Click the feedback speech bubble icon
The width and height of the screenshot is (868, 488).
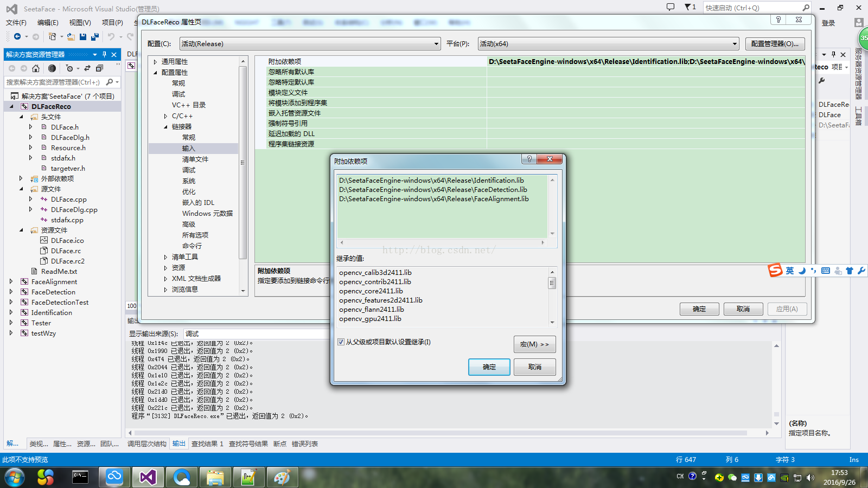point(671,7)
